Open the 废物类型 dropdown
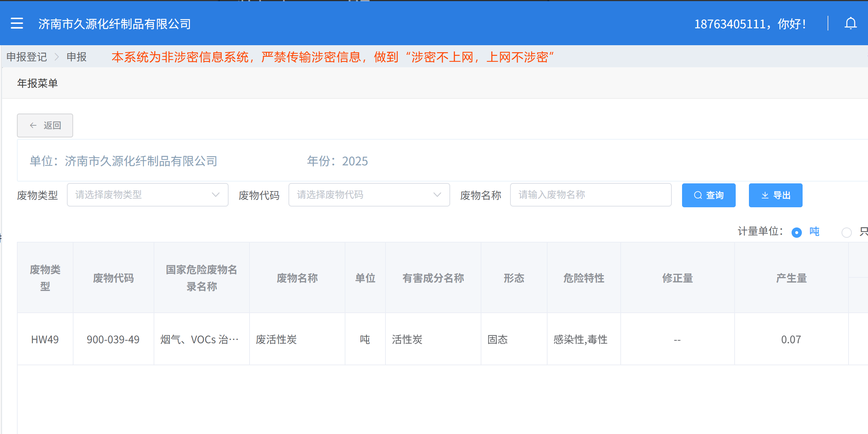Image resolution: width=868 pixels, height=434 pixels. click(147, 195)
